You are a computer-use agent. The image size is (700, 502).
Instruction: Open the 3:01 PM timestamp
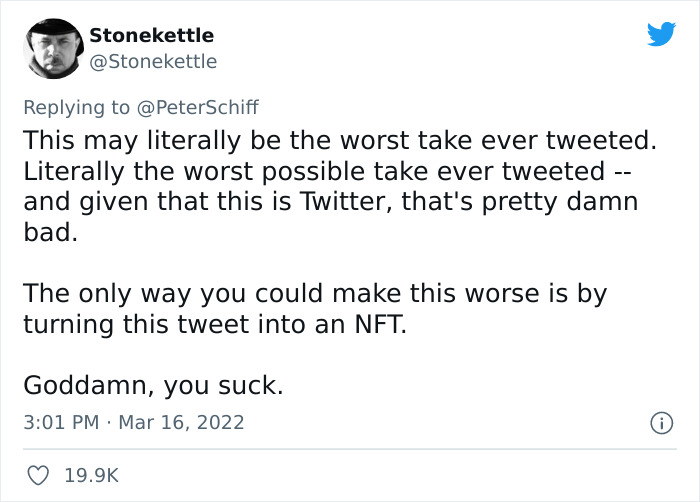click(x=61, y=423)
